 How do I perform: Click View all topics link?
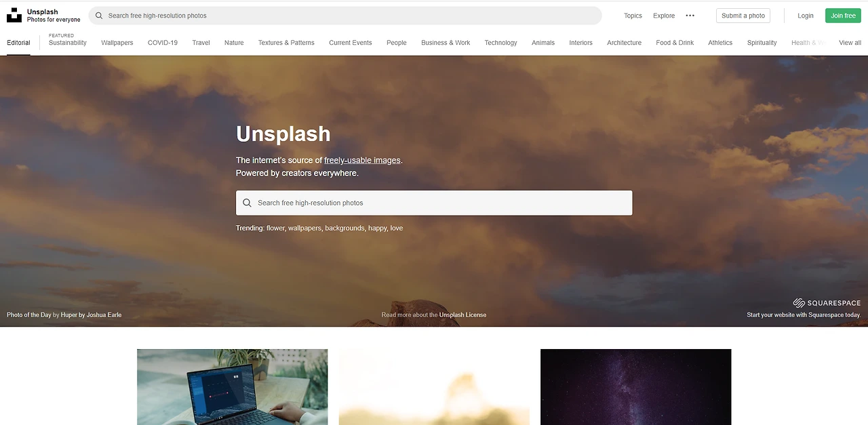pyautogui.click(x=850, y=43)
